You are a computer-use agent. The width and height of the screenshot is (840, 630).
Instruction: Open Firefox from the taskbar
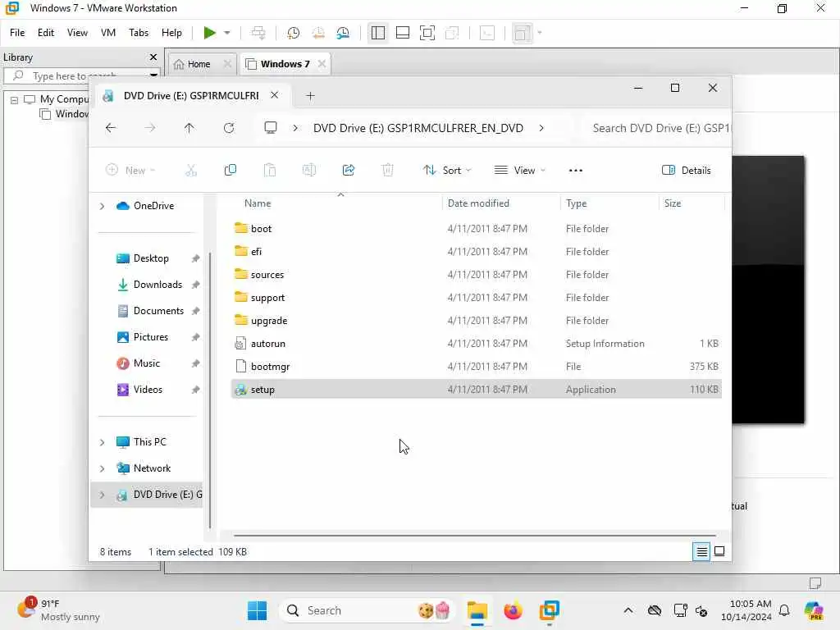(x=513, y=610)
